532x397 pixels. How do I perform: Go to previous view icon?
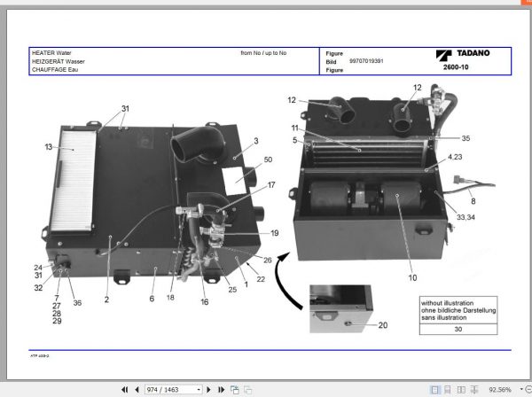point(234,390)
